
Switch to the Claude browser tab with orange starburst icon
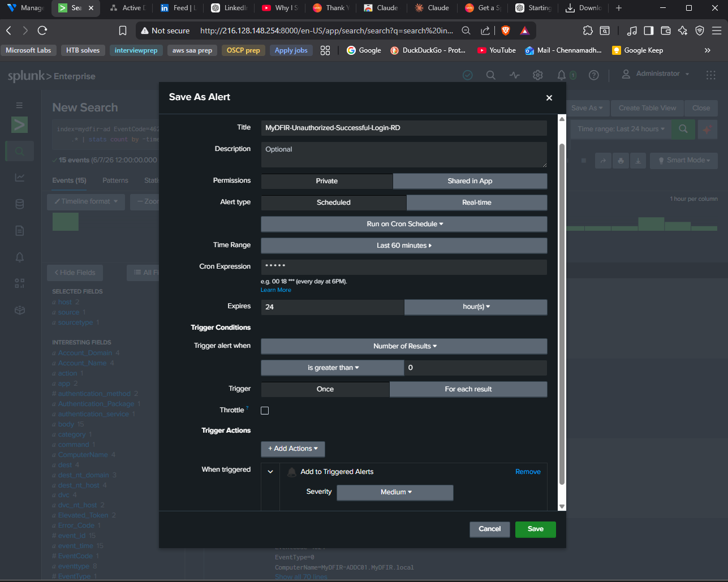(x=432, y=8)
